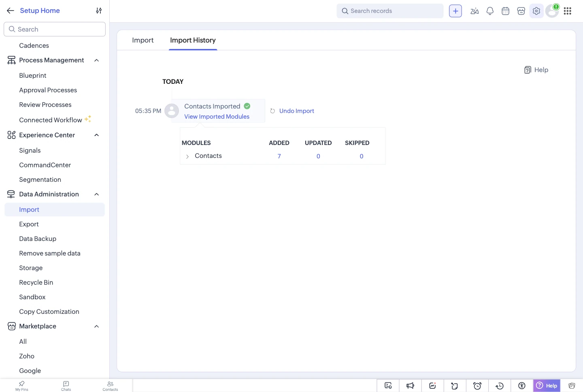Open Connected Workflow in the sidebar

click(x=51, y=120)
